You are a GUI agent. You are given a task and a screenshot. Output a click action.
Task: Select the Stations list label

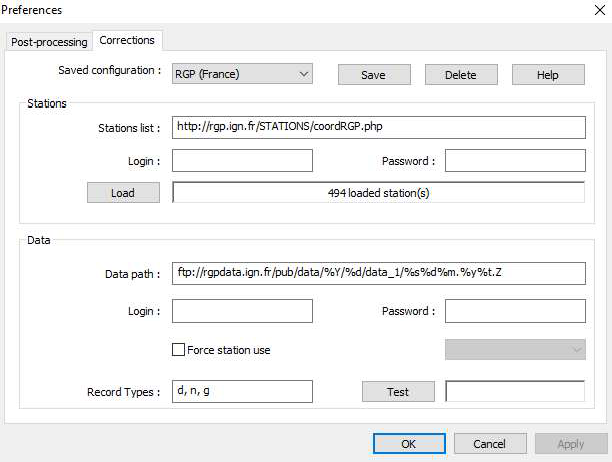tap(129, 128)
